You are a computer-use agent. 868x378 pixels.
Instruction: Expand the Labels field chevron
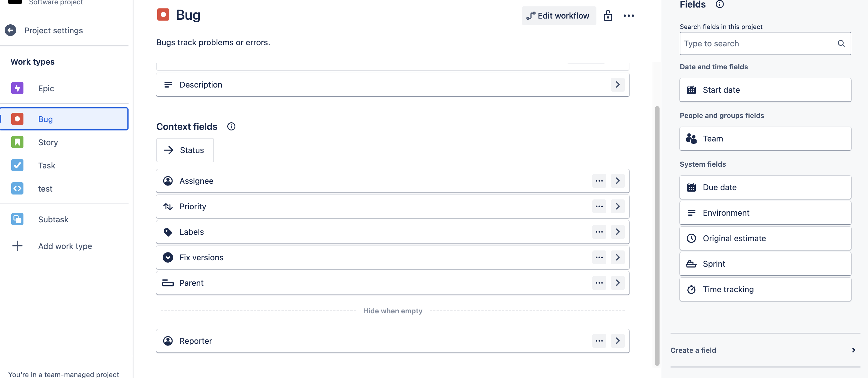[618, 232]
